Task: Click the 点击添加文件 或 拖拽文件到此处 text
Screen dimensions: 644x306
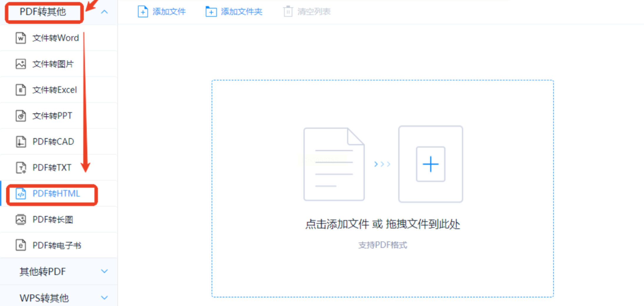Action: [x=383, y=224]
